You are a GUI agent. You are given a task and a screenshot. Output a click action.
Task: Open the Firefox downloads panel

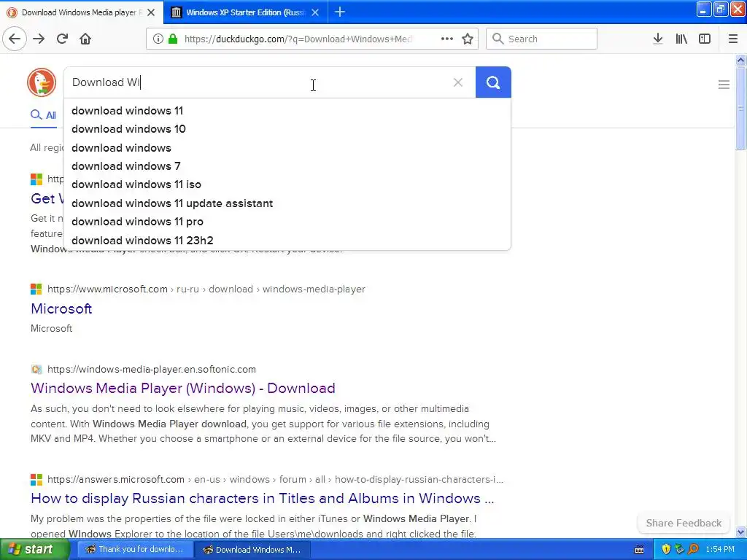658,39
